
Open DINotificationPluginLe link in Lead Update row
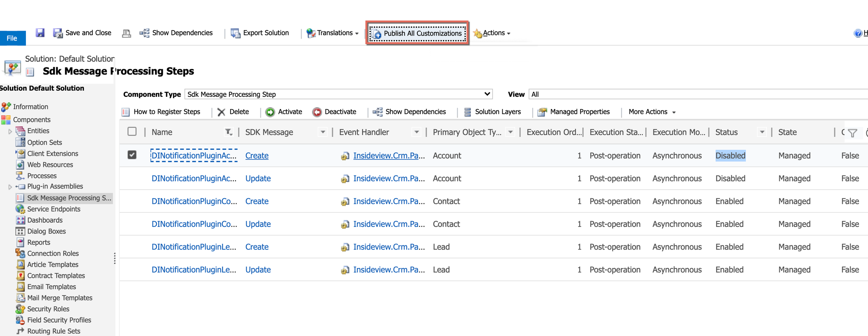(x=194, y=270)
